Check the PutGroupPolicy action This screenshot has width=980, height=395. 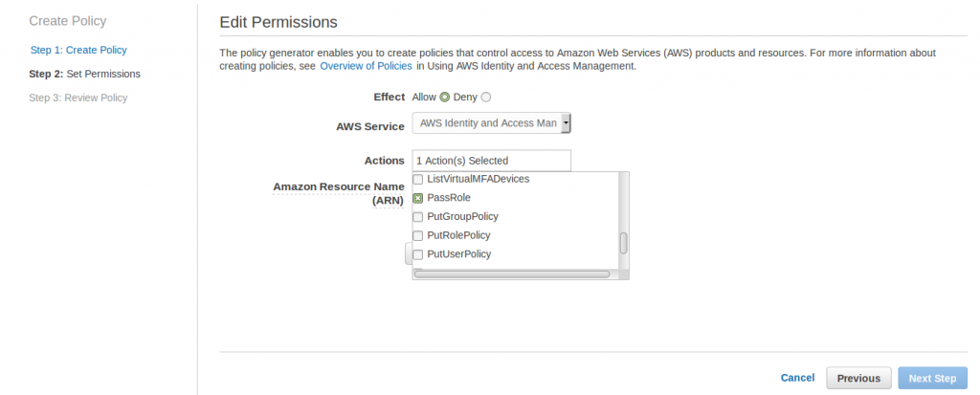coord(417,217)
